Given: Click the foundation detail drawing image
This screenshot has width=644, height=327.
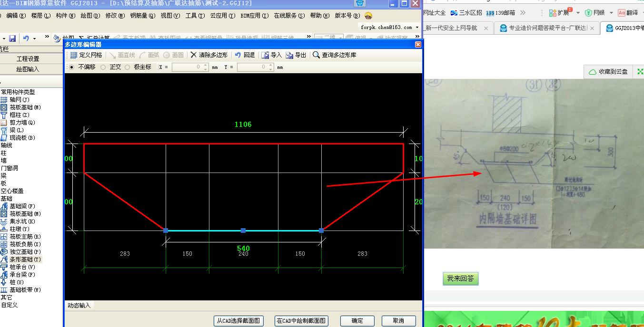Looking at the screenshot, I should point(534,163).
